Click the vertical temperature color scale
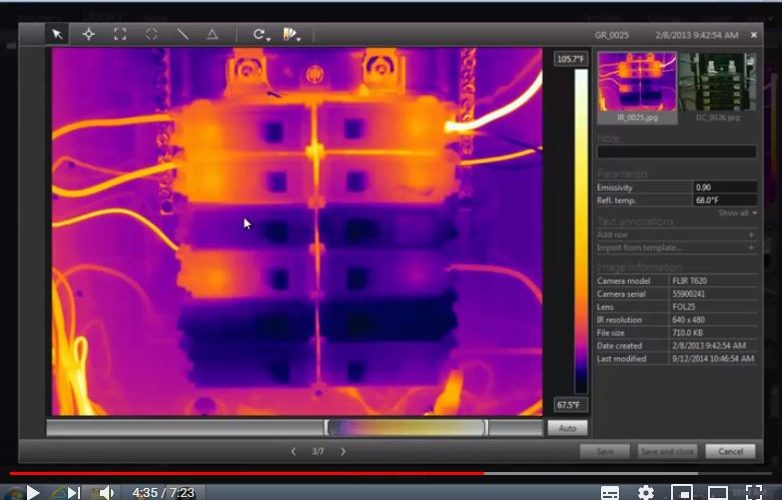Image resolution: width=782 pixels, height=500 pixels. (x=581, y=231)
